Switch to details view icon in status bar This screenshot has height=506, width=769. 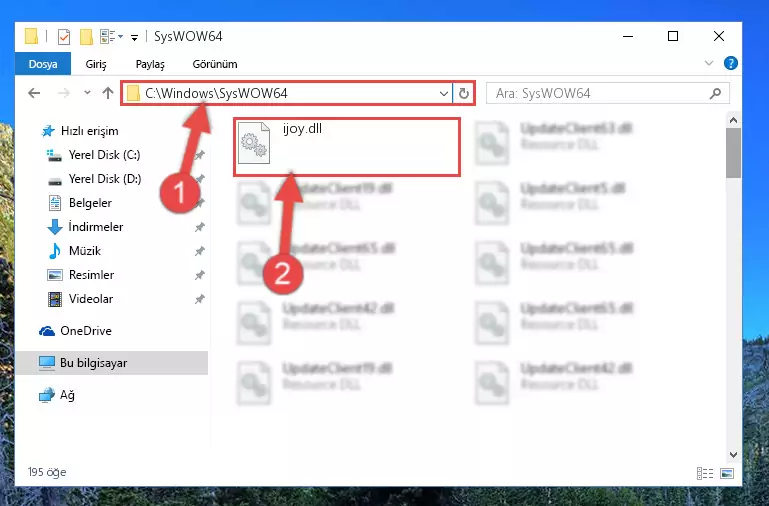point(705,473)
